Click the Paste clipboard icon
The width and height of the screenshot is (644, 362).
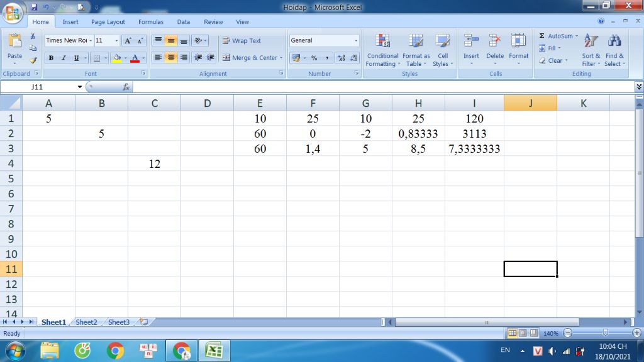15,41
